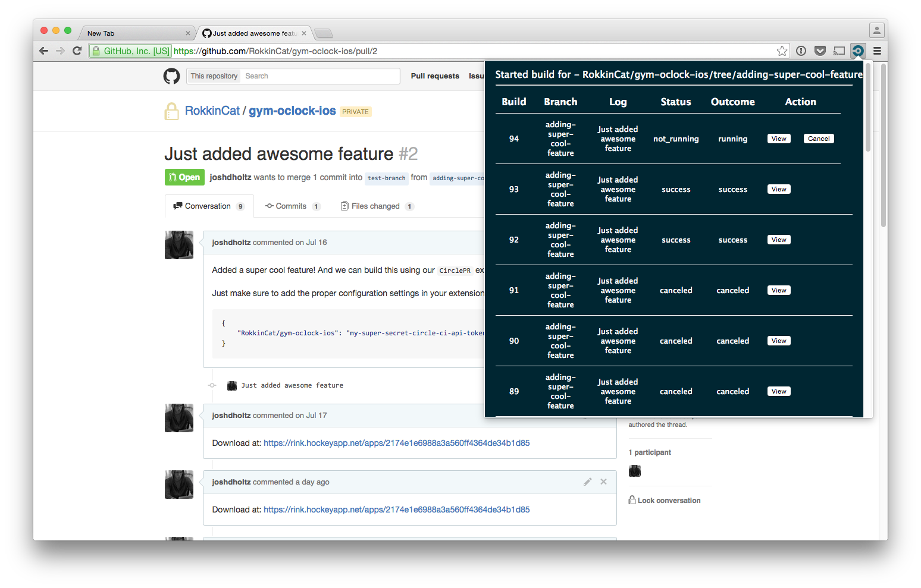The image size is (921, 588).
Task: Click the GitHub, Inc. secure site badge
Action: (131, 51)
